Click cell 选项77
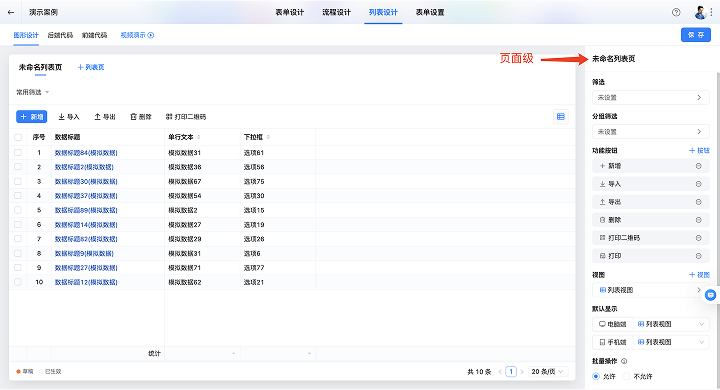The height and width of the screenshot is (390, 720). pos(254,268)
